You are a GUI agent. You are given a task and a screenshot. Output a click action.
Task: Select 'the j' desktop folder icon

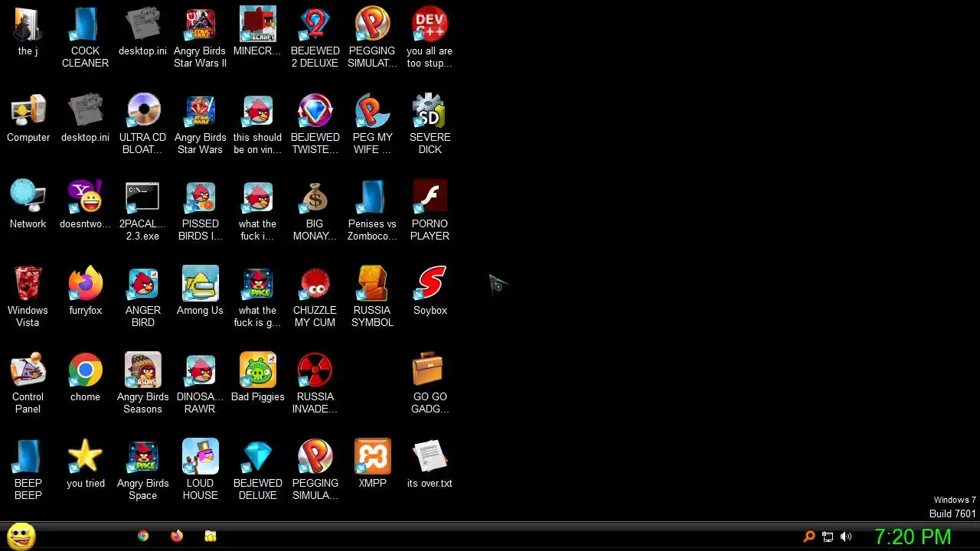28,24
